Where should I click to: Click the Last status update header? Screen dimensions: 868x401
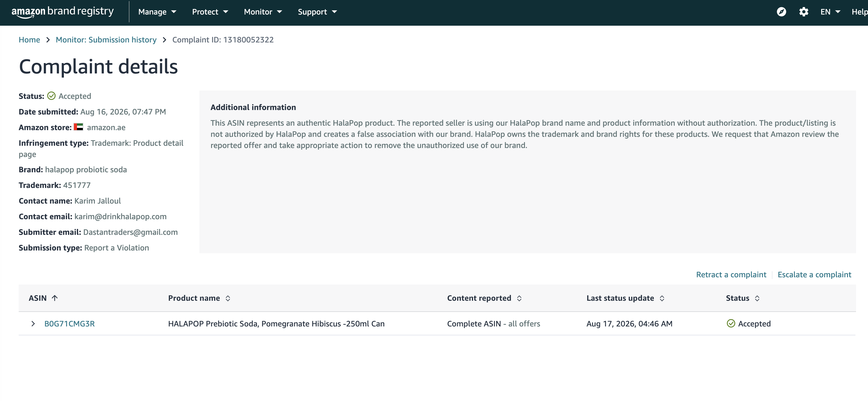[x=620, y=298]
